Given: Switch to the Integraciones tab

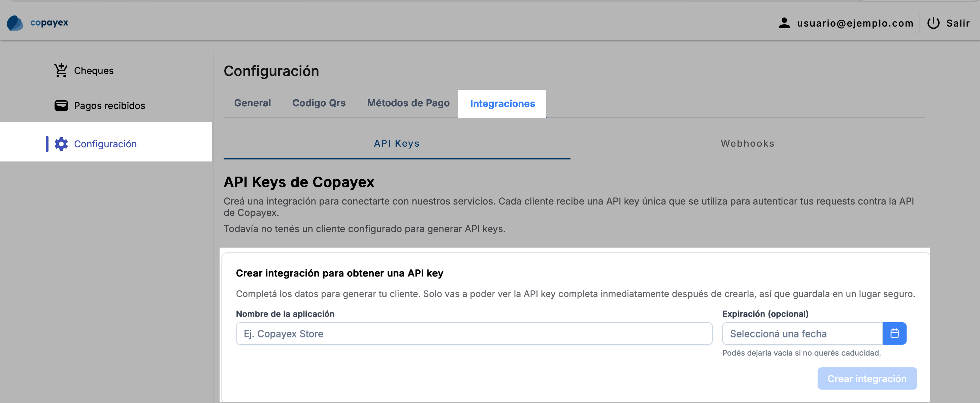Looking at the screenshot, I should click(502, 103).
